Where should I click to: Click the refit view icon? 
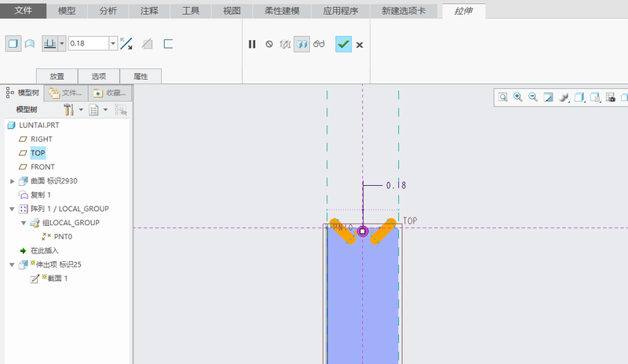coord(503,97)
